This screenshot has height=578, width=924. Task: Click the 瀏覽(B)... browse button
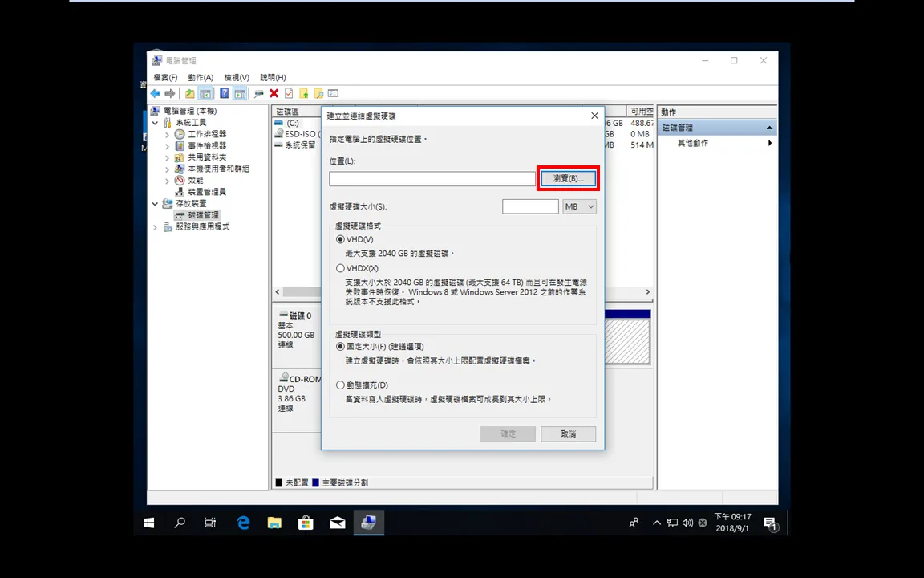pos(568,178)
